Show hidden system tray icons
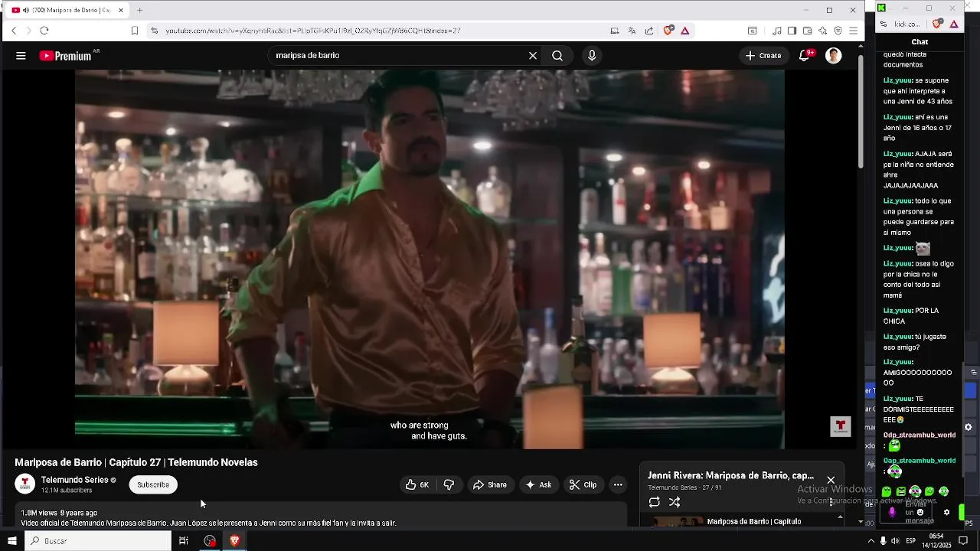 click(x=871, y=541)
